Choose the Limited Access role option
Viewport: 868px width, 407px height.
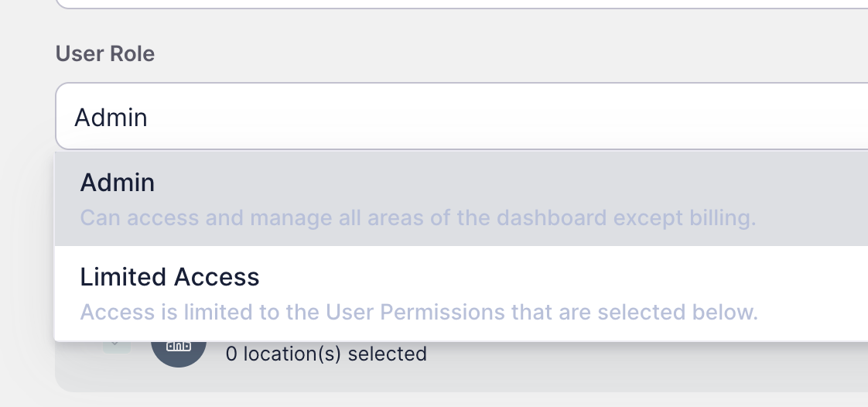[x=462, y=293]
